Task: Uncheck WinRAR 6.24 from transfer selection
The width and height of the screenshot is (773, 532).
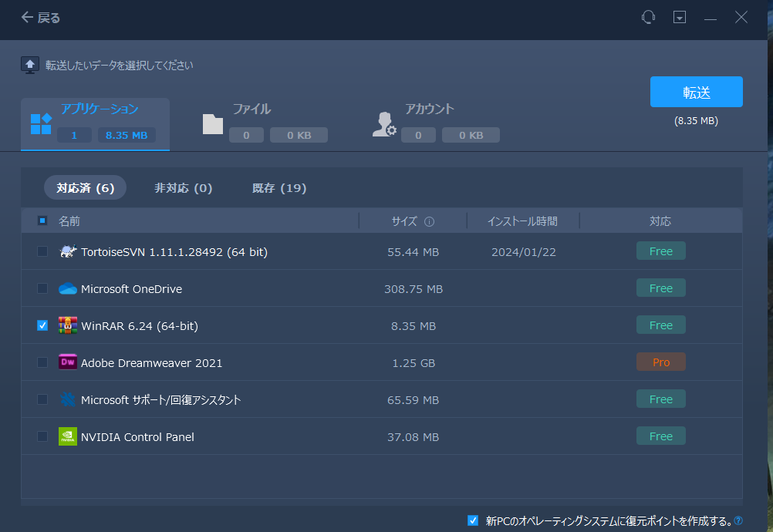Action: tap(42, 325)
